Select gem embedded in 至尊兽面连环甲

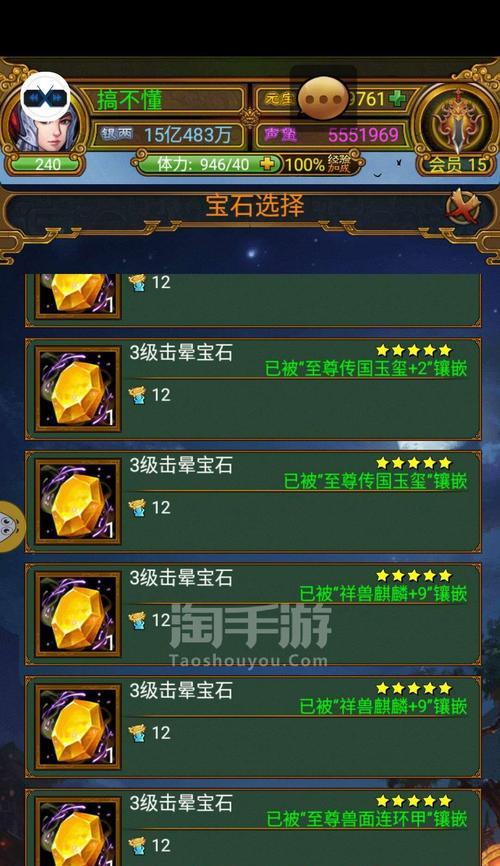[x=253, y=827]
